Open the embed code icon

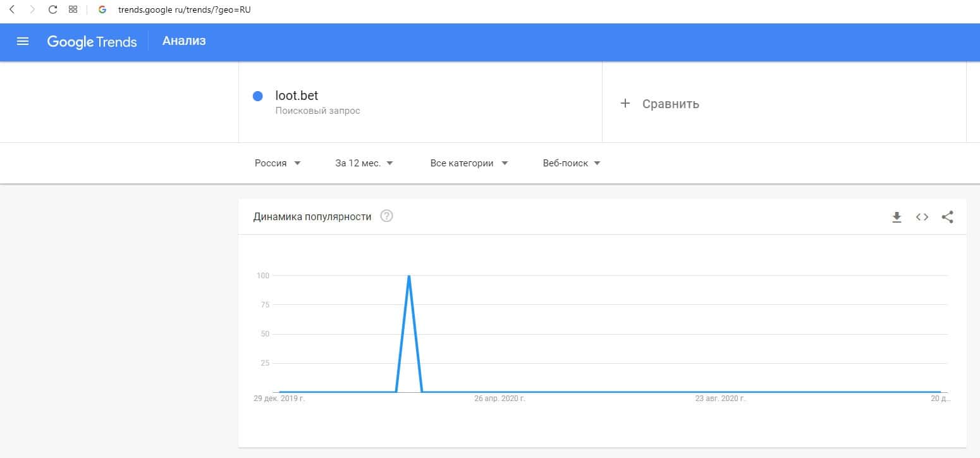922,217
